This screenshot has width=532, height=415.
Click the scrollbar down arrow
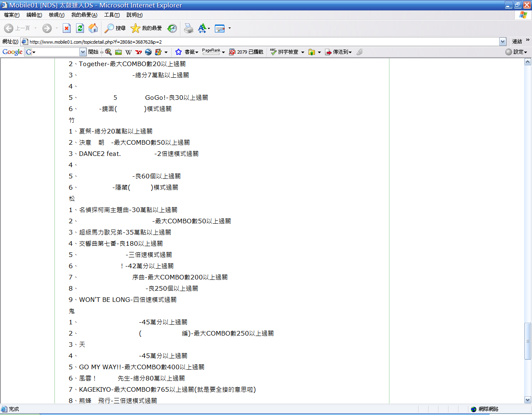click(528, 400)
